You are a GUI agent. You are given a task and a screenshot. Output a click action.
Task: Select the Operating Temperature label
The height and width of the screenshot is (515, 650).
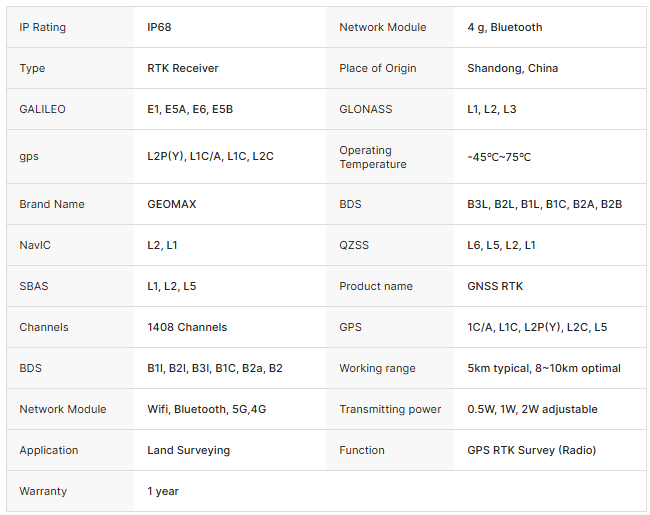point(373,157)
